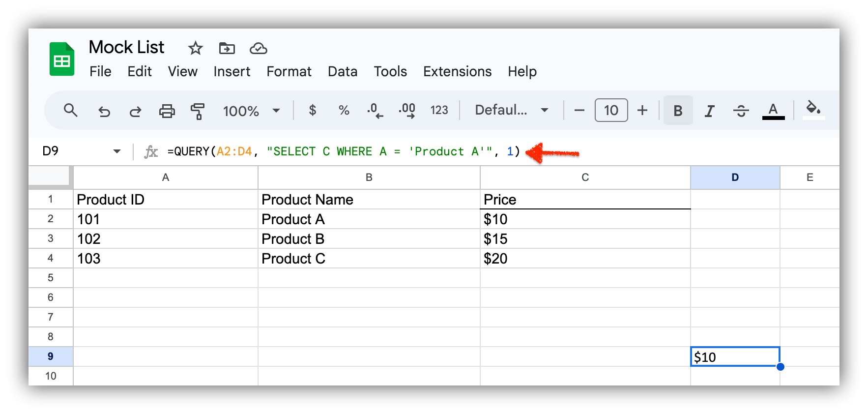Open the D9 name box dropdown
The image size is (868, 414).
point(117,151)
